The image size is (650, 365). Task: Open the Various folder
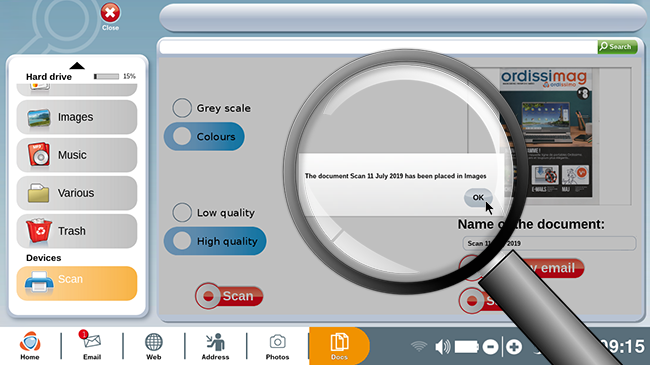(77, 193)
